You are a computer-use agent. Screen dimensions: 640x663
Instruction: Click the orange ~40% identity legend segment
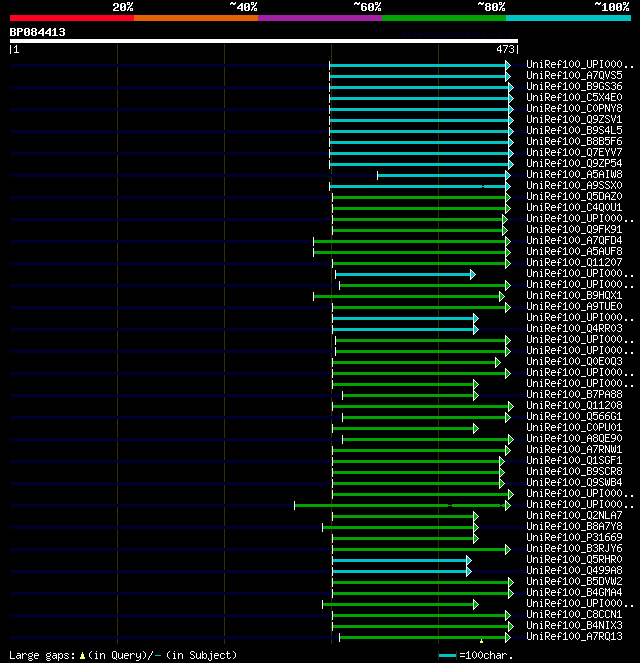click(196, 18)
